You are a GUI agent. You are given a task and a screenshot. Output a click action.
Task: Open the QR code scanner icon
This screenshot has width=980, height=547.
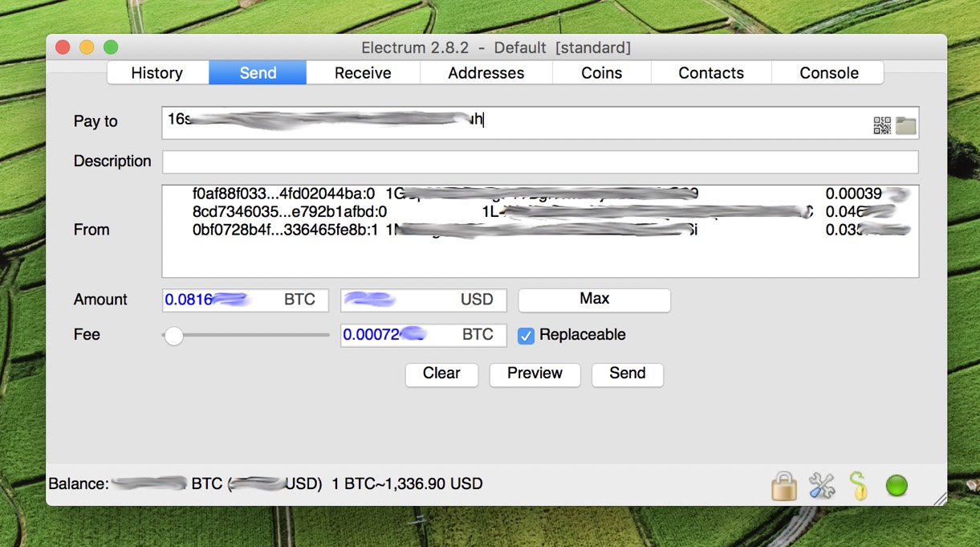882,125
